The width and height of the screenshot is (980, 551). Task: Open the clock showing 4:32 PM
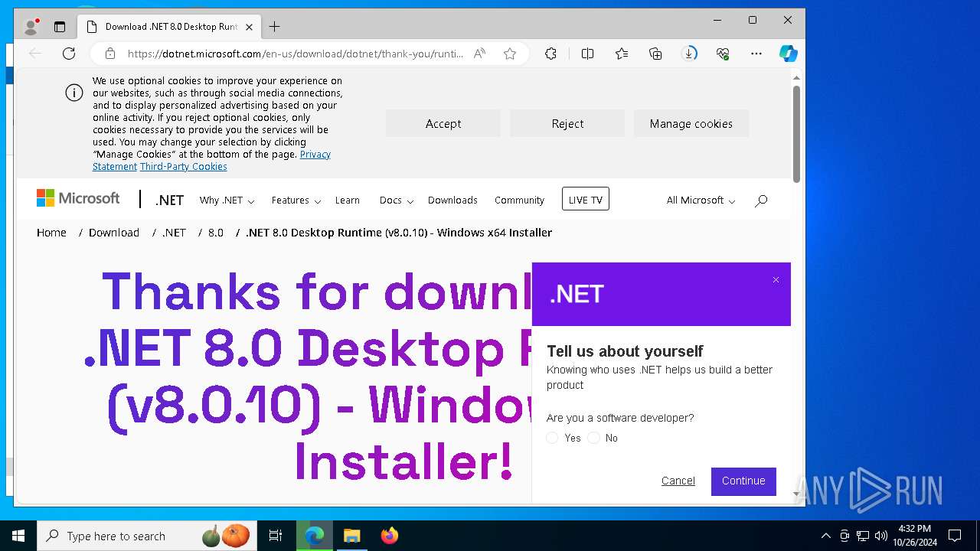point(914,535)
